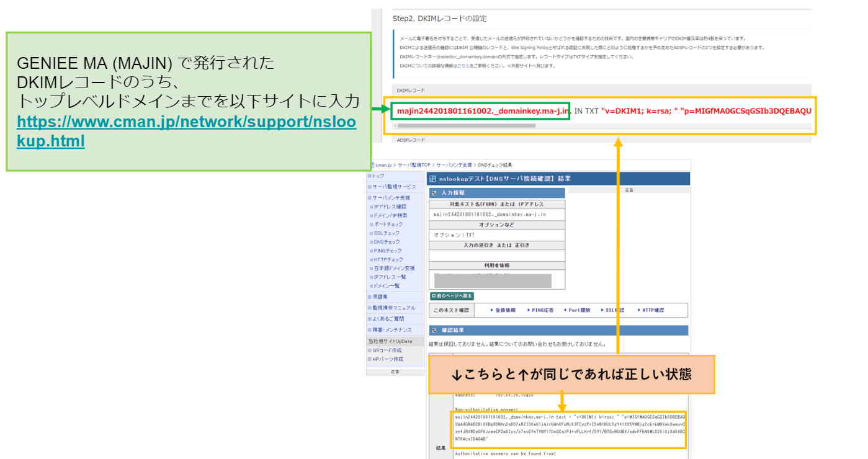Open QRコード作成 sidebar link

coord(387,350)
